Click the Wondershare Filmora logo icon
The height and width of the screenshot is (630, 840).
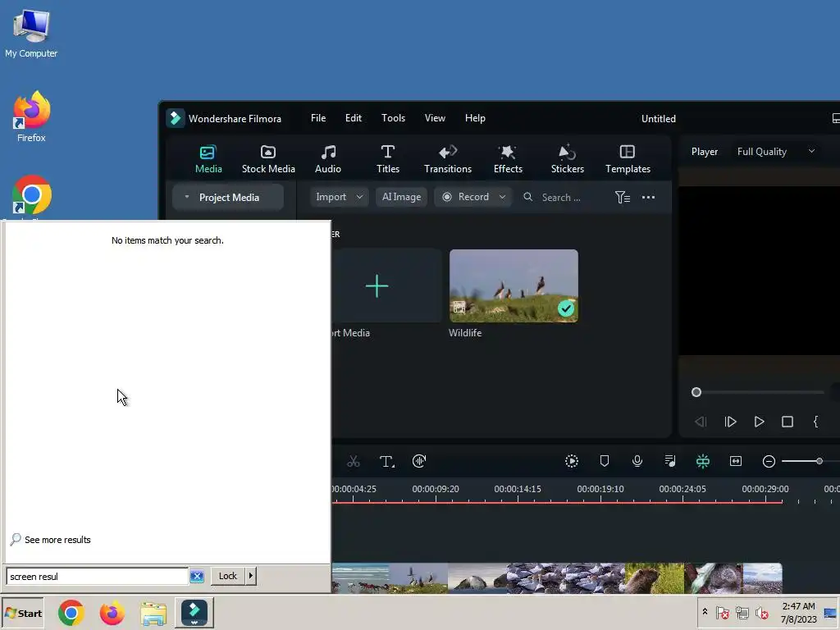pyautogui.click(x=176, y=118)
